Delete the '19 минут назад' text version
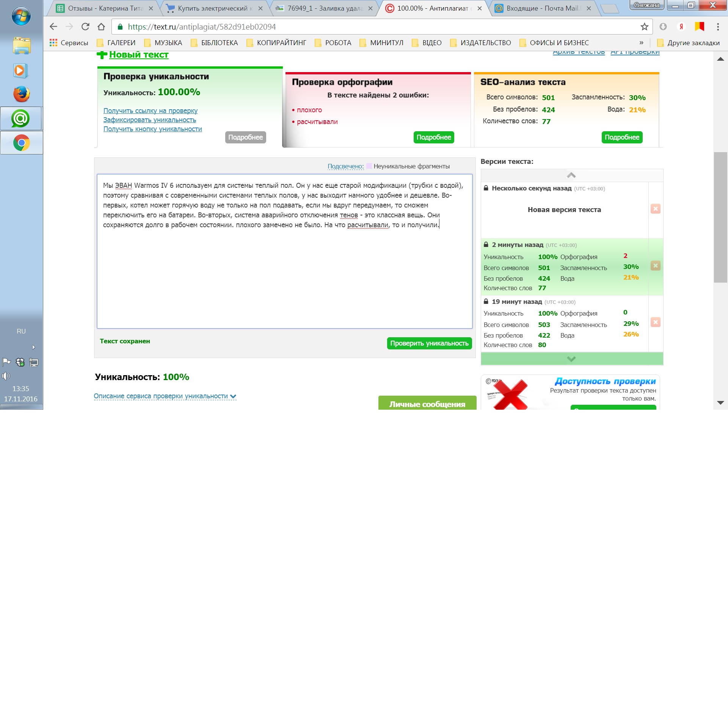Image resolution: width=728 pixels, height=720 pixels. (x=655, y=322)
